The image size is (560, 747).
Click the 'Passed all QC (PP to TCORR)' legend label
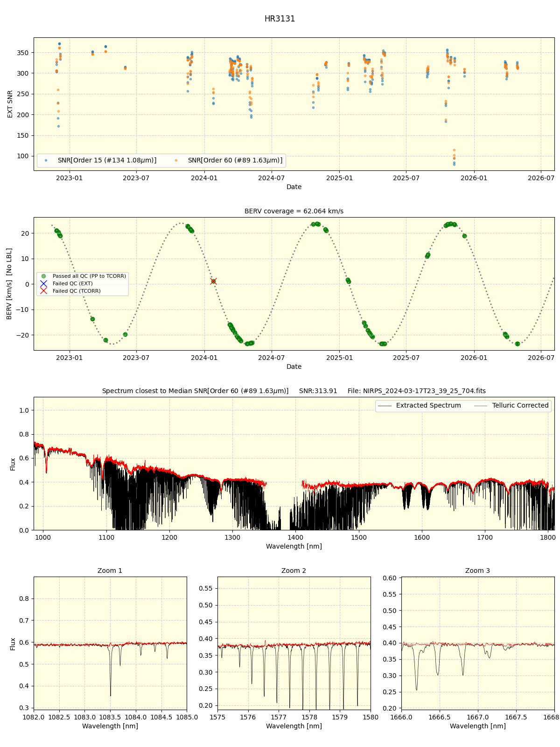[89, 276]
